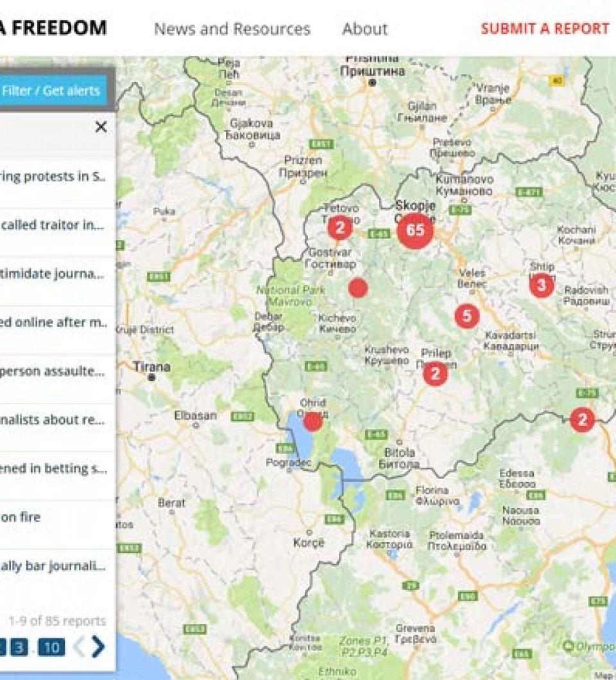This screenshot has height=680, width=616.
Task: Go to the About page
Action: pos(365,29)
